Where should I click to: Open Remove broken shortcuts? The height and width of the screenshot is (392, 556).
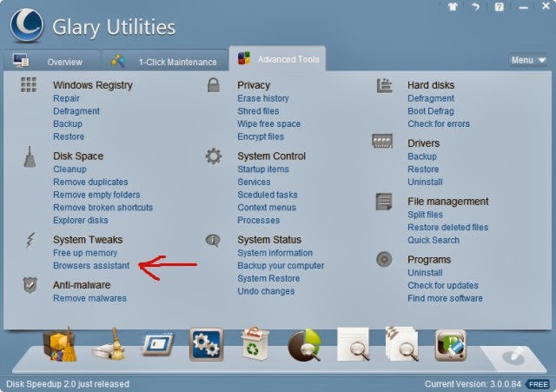(103, 208)
